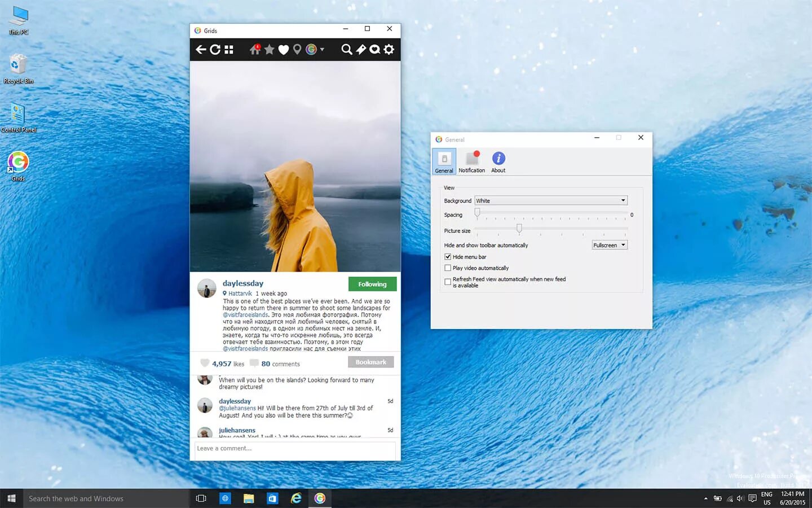Enable Play video automatically
This screenshot has width=812, height=508.
point(448,268)
